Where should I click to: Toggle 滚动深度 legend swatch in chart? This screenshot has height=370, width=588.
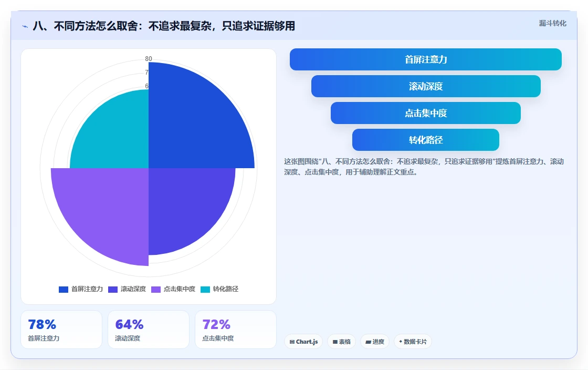(x=113, y=289)
